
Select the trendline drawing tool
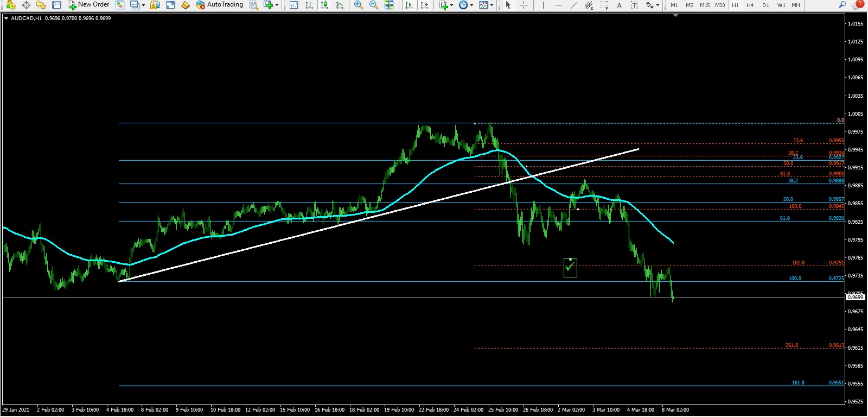(573, 5)
